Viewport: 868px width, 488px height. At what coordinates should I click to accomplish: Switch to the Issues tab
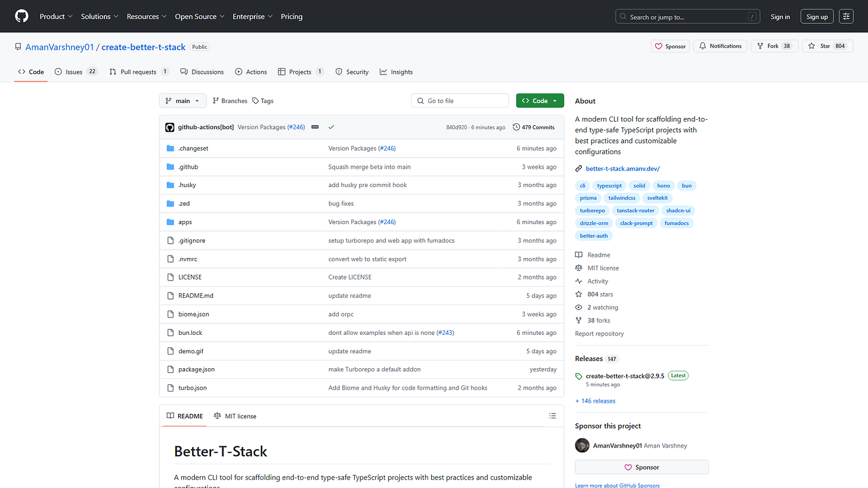pyautogui.click(x=76, y=72)
